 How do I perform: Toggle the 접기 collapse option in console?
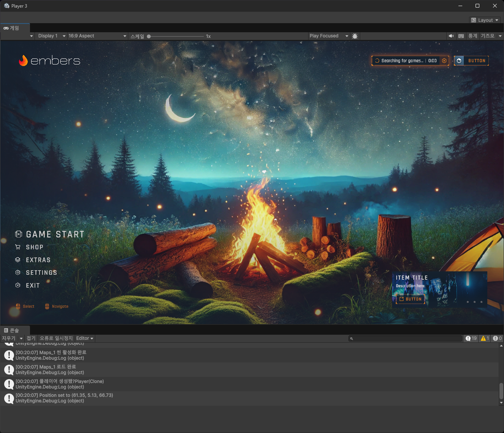coord(31,339)
